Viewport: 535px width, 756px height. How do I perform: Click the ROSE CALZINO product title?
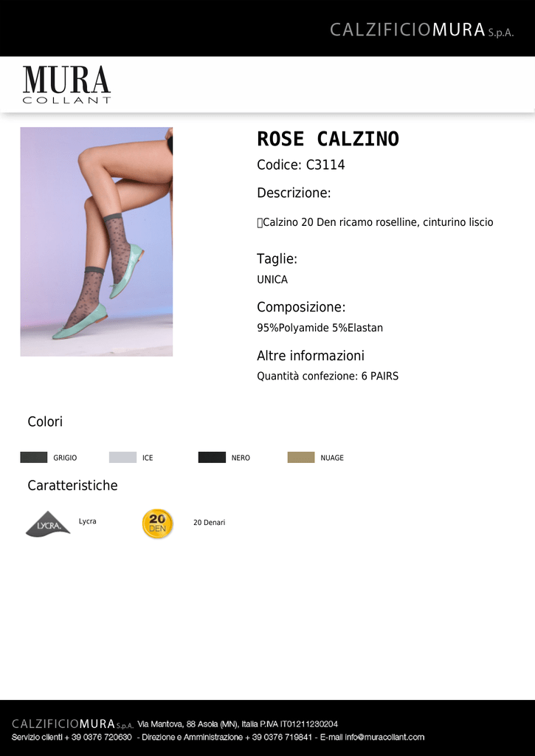click(x=328, y=139)
